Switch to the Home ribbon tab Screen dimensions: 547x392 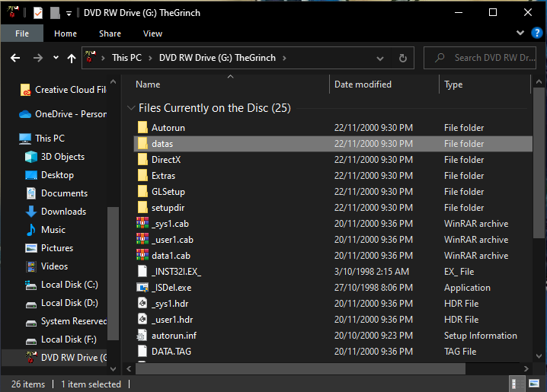(66, 33)
